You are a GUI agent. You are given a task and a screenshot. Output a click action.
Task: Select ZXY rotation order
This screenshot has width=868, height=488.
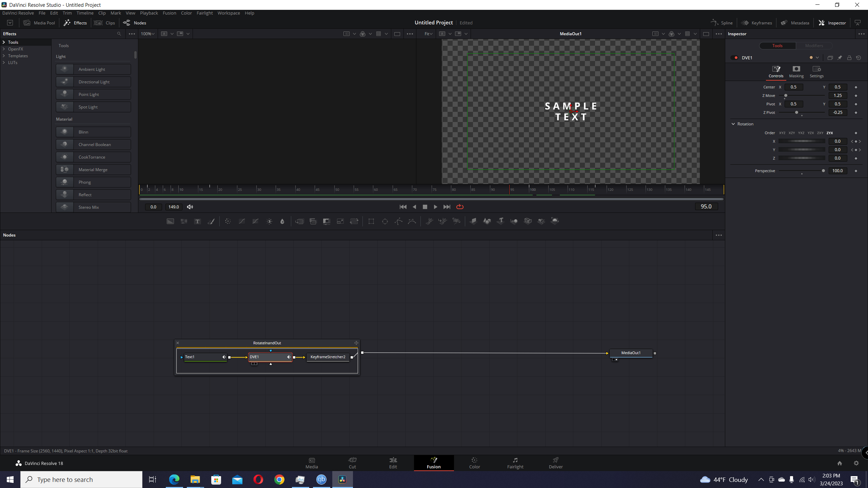click(820, 133)
